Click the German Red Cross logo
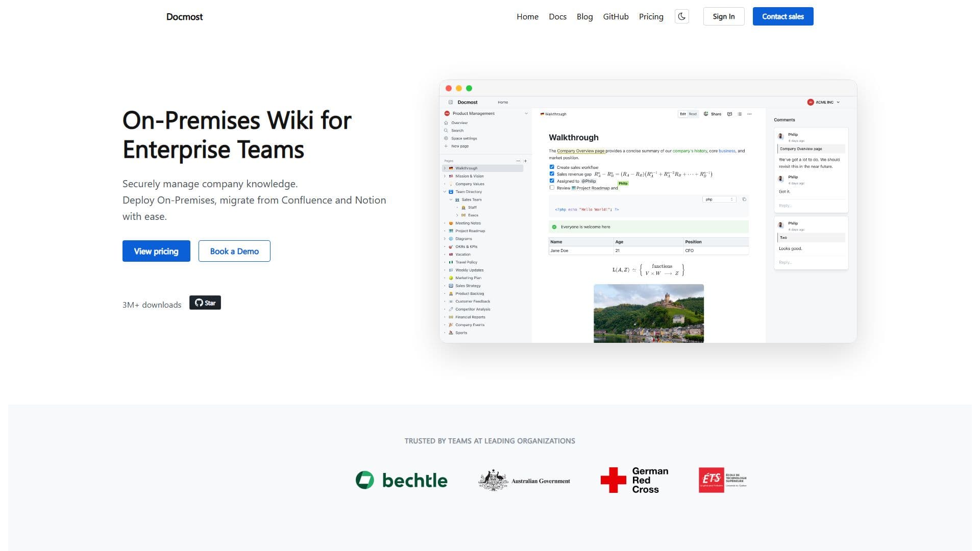The width and height of the screenshot is (980, 551). [x=634, y=480]
